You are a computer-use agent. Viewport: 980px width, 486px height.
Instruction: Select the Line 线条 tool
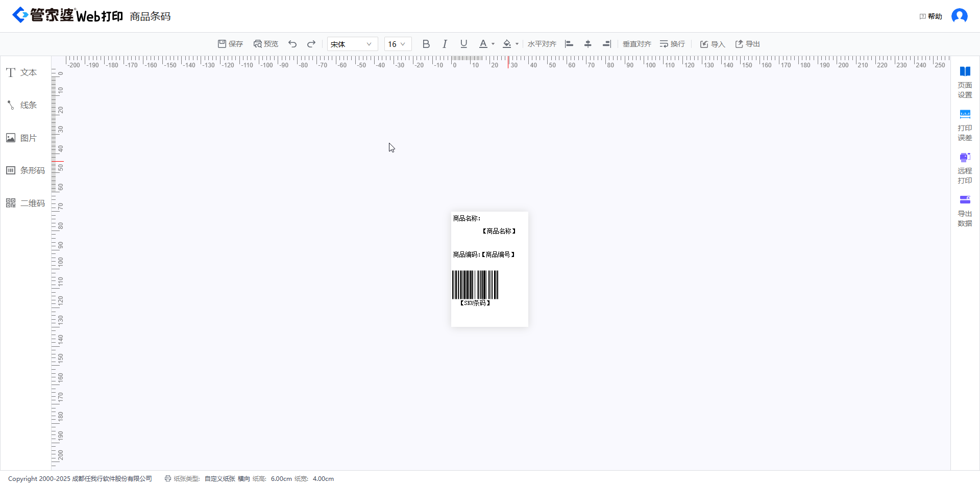pos(21,105)
